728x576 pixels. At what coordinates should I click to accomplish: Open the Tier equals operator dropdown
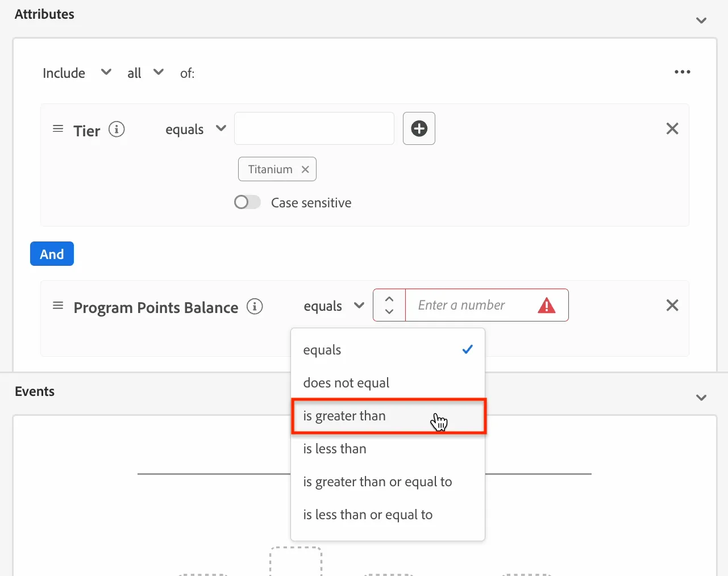tap(196, 130)
